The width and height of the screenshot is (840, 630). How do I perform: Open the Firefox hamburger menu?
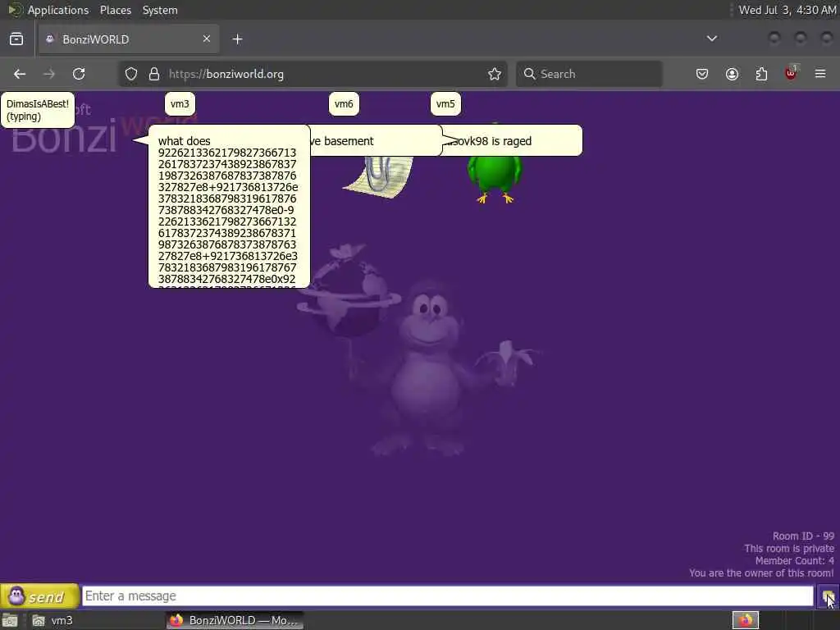click(820, 74)
